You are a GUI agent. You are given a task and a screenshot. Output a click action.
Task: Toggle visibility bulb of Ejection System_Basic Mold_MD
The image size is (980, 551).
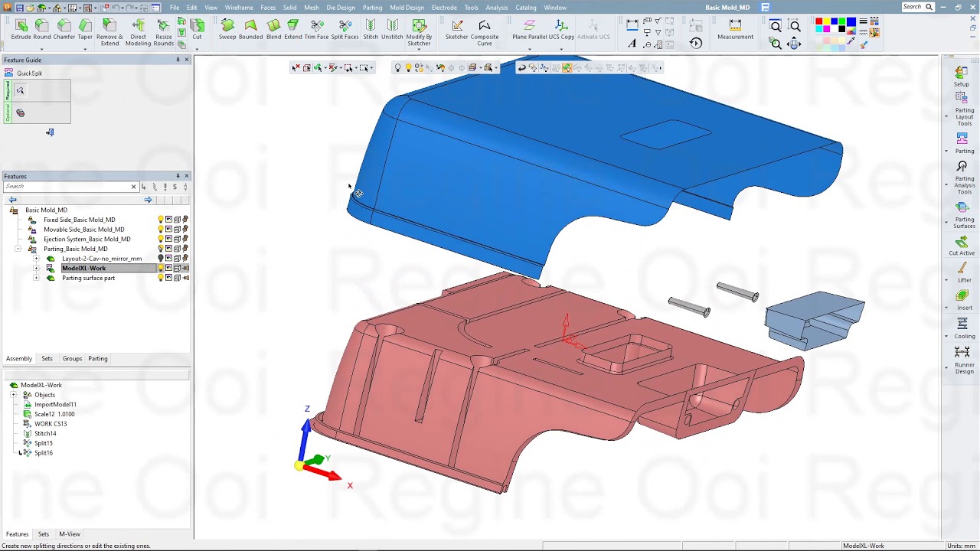coord(161,239)
